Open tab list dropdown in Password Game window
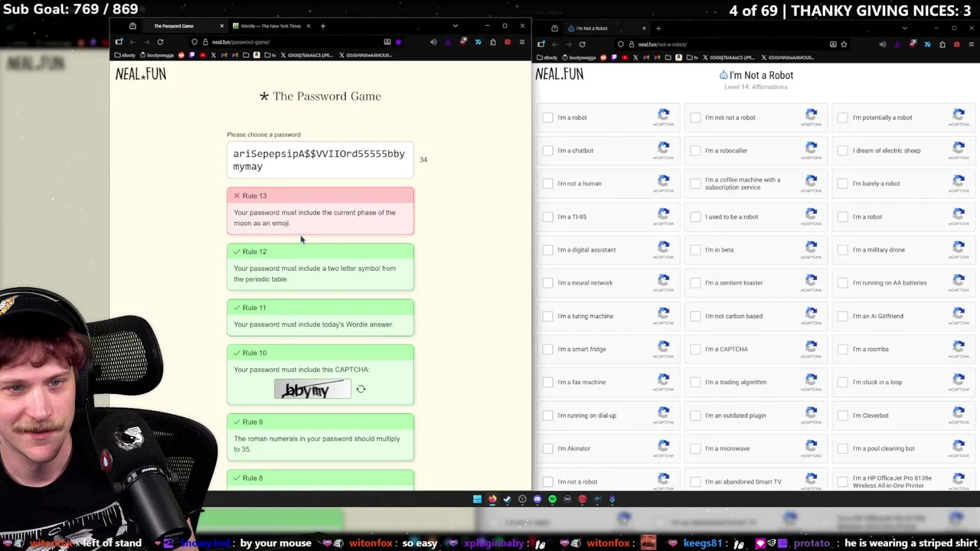This screenshot has width=980, height=551. tap(456, 26)
